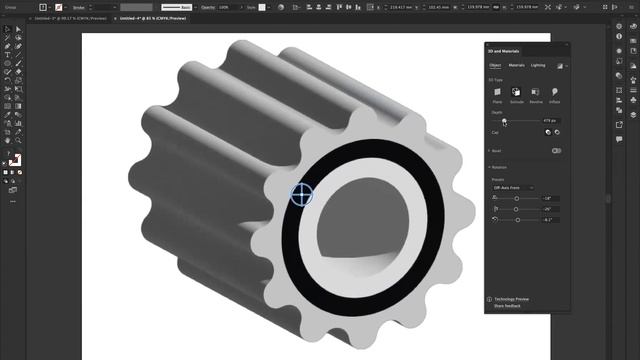Open Recolor Artwork from control bar

point(281,7)
